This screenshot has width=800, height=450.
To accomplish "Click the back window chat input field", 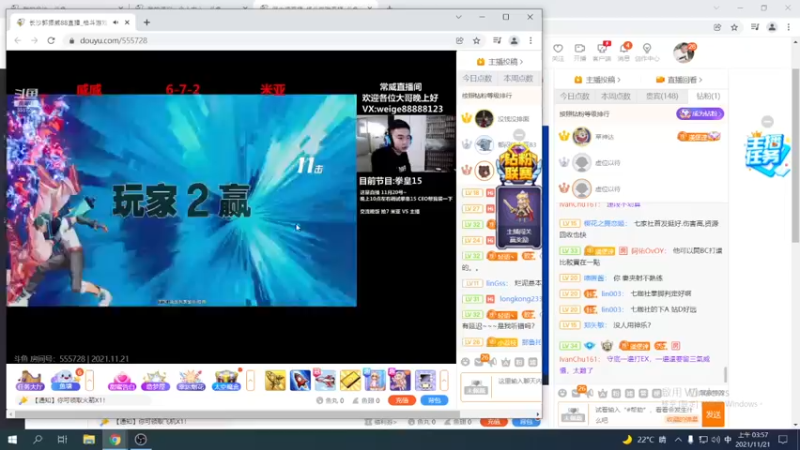I will point(644,415).
